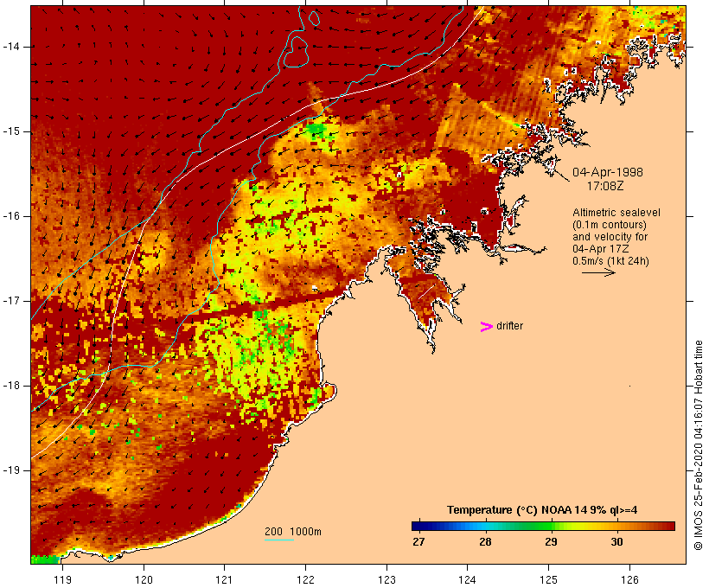This screenshot has width=709, height=588.
Task: Click the 0.5m/s velocity scale arrow
Action: coord(598,272)
